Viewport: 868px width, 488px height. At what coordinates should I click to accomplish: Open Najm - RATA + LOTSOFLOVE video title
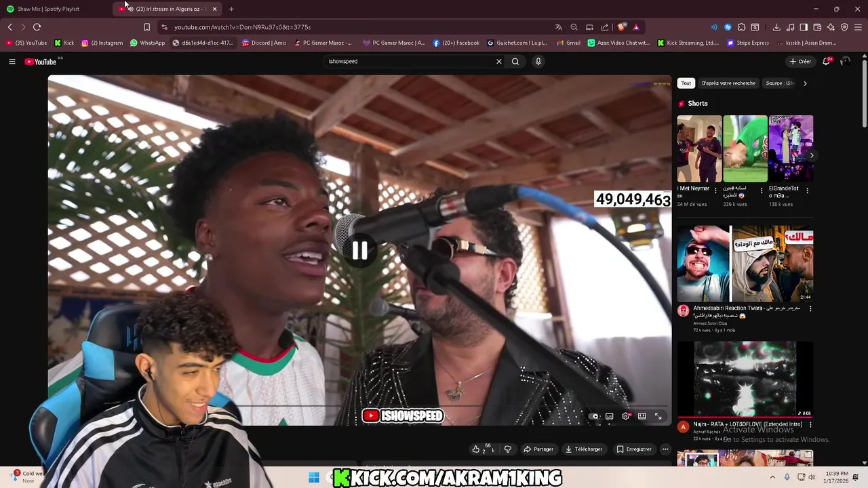(747, 424)
